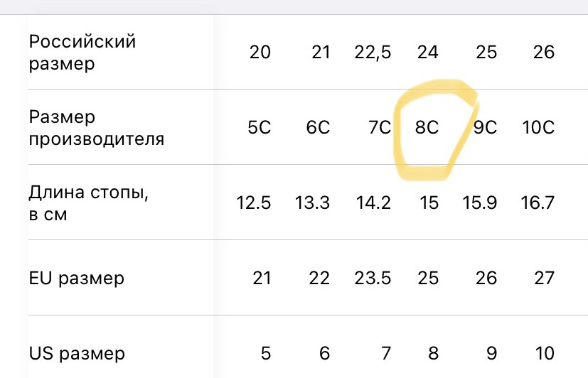Click foot length 12.5 cell
The height and width of the screenshot is (378, 588).
[254, 202]
